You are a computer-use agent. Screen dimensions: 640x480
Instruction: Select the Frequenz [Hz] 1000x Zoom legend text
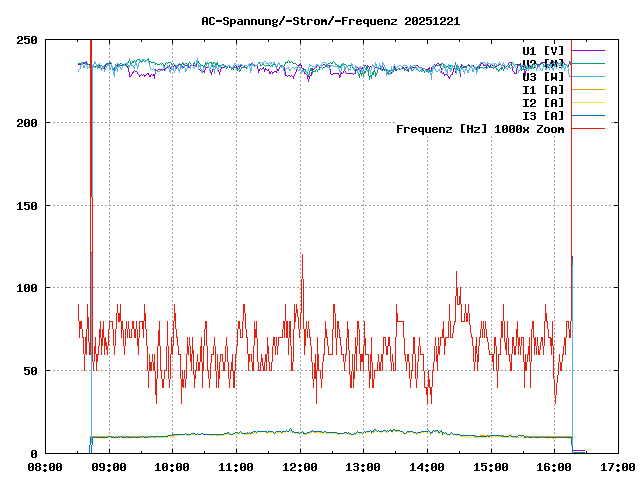(480, 128)
